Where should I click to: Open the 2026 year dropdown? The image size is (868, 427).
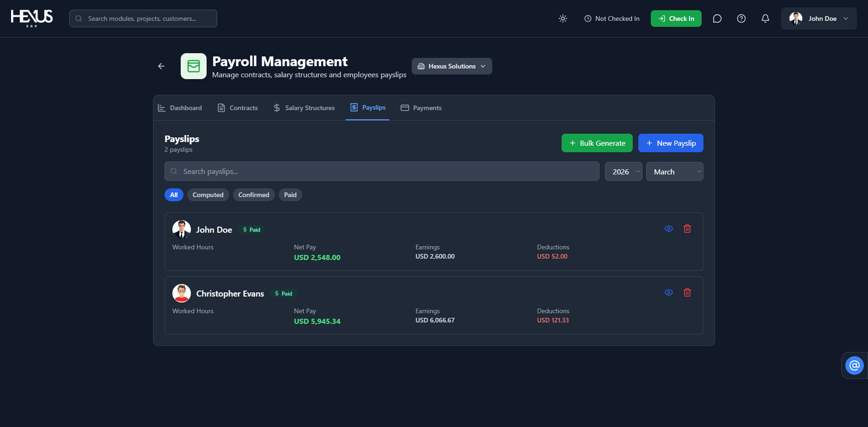pyautogui.click(x=623, y=172)
